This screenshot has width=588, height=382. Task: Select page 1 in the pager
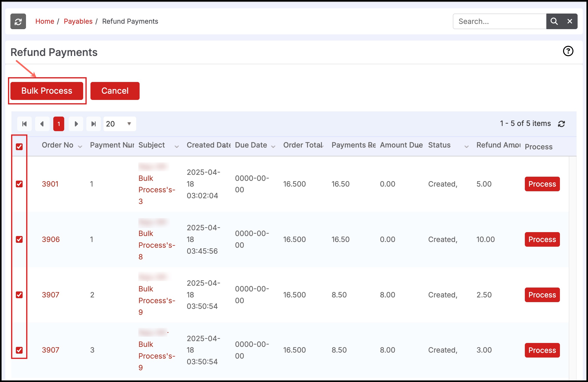[59, 124]
